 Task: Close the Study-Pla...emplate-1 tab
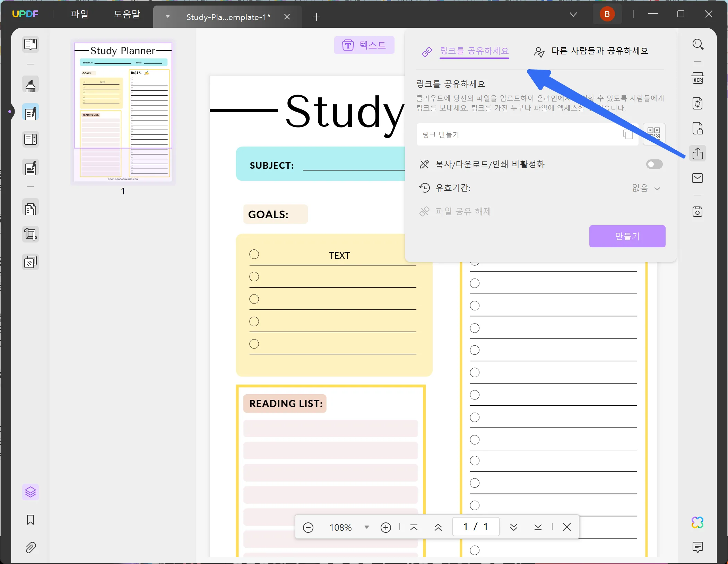point(287,17)
